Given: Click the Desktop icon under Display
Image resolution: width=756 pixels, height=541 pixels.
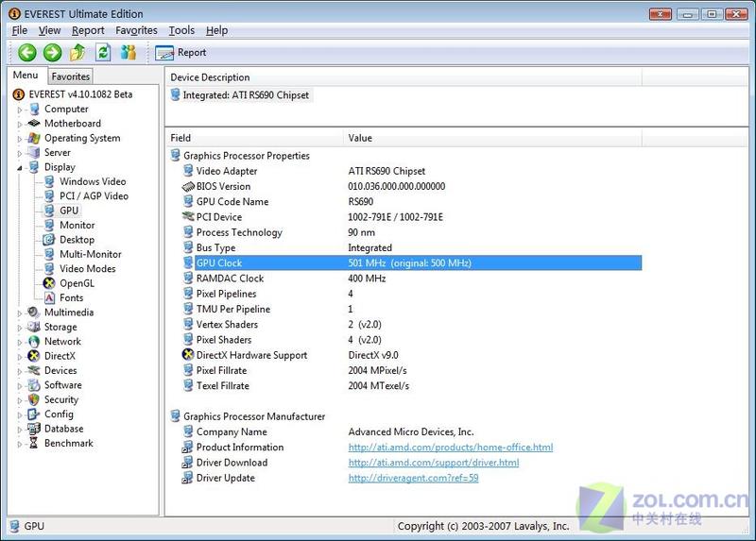Looking at the screenshot, I should (x=49, y=240).
